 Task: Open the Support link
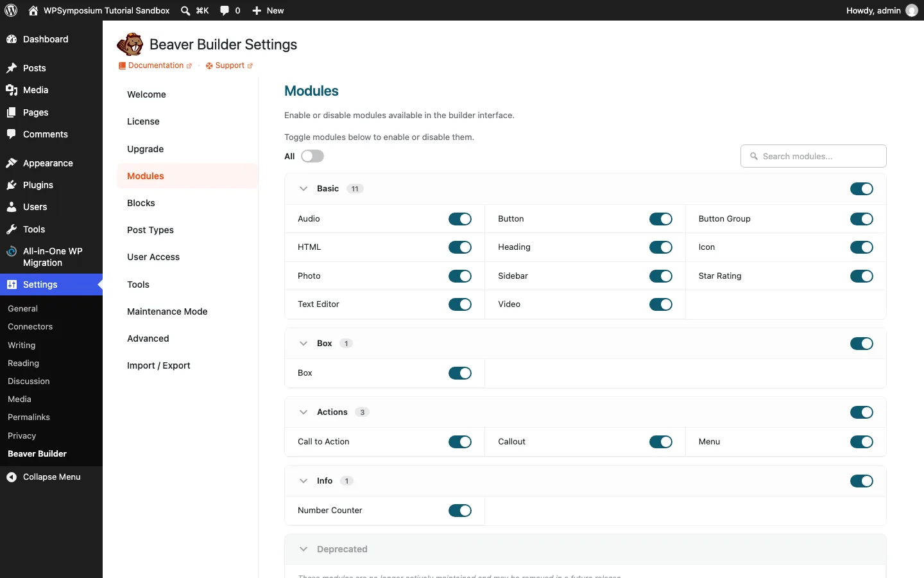[x=230, y=66]
